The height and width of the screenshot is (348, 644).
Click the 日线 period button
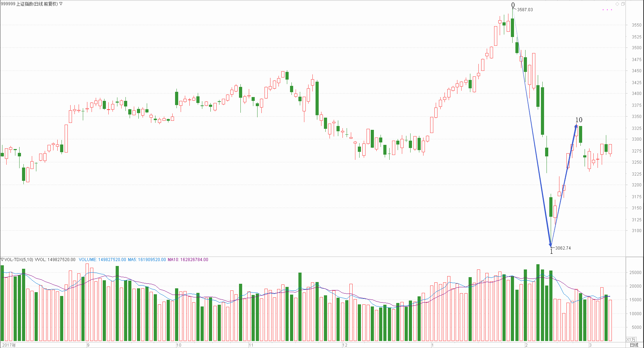point(634,345)
